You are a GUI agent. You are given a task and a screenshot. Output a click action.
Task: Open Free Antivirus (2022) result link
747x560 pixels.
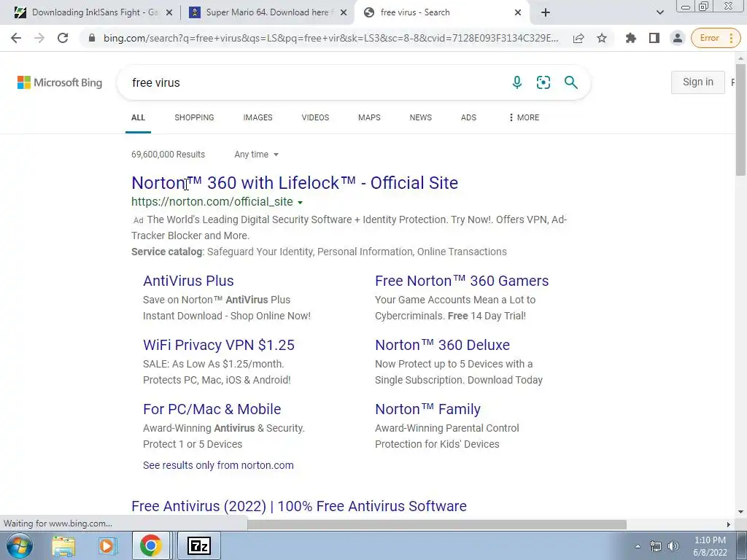coord(298,506)
